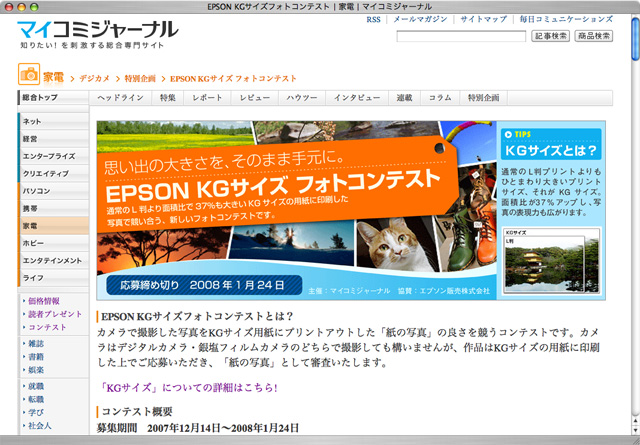Image resolution: width=640 pixels, height=445 pixels.
Task: Open the 毎日コミュニケーションズ link
Action: tap(566, 20)
